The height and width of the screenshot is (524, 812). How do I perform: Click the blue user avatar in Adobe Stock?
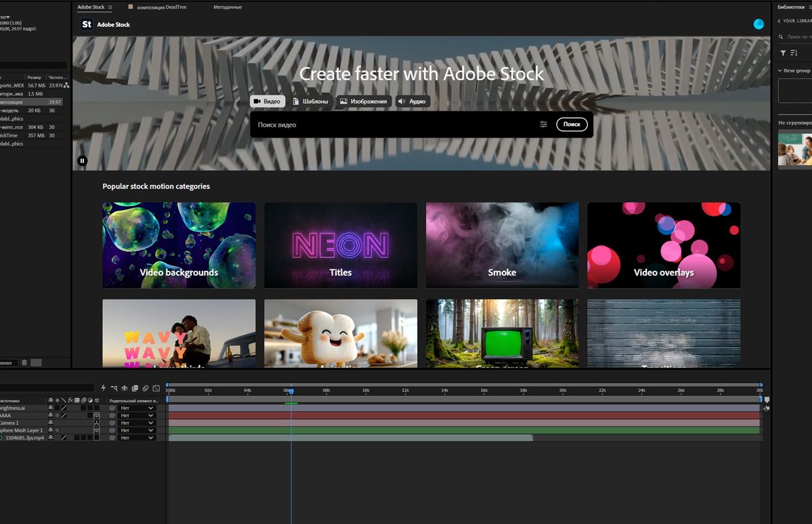click(x=758, y=24)
